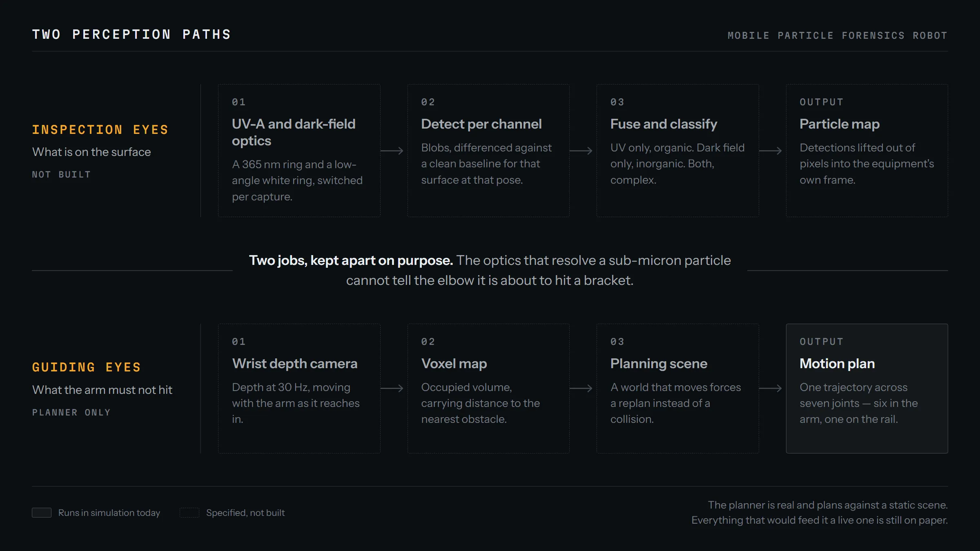Click arrow leading into Motion plan output

[771, 388]
